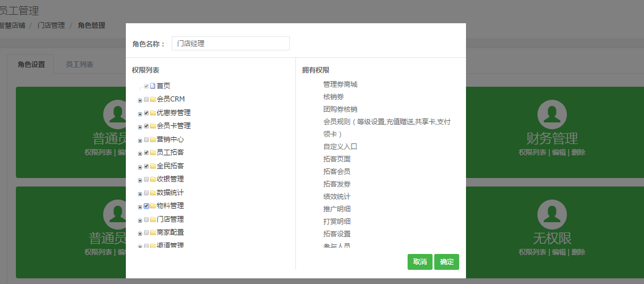Uncheck the 物料管理 checkbox
This screenshot has width=644, height=284.
(x=146, y=206)
